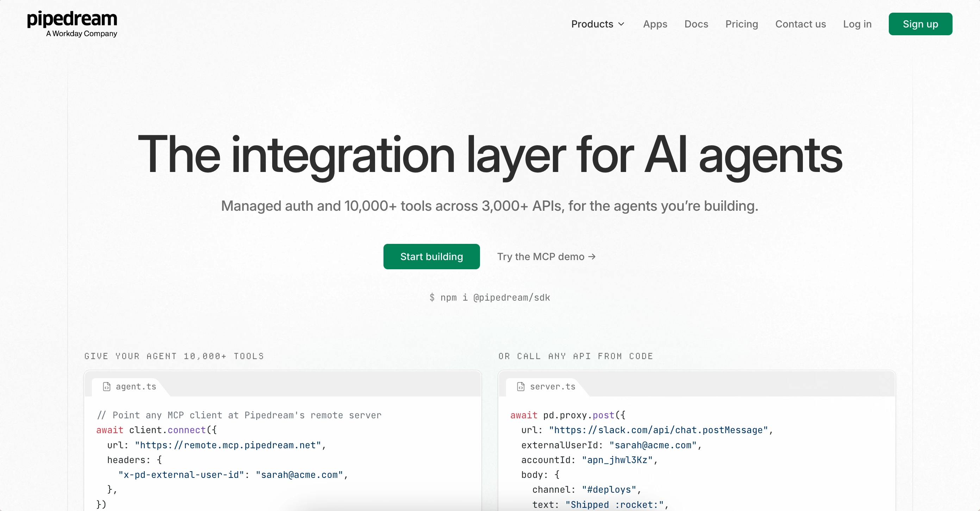
Task: Open the Pricing page
Action: tap(742, 24)
